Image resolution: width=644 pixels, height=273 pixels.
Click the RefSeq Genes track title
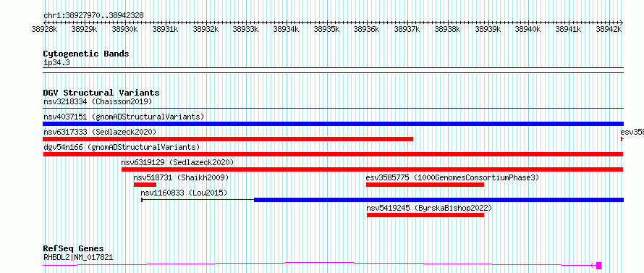(74, 248)
